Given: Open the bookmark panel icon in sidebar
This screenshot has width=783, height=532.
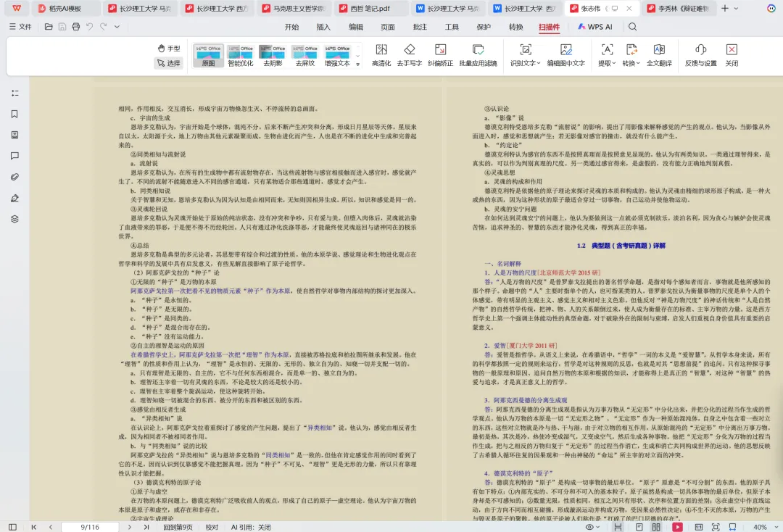Looking at the screenshot, I should point(15,115).
